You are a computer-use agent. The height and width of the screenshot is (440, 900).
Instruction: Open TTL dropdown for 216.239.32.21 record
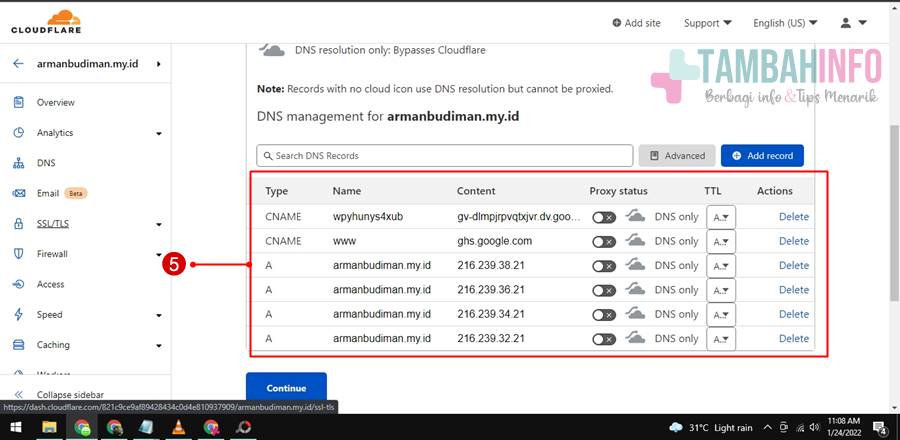point(721,339)
